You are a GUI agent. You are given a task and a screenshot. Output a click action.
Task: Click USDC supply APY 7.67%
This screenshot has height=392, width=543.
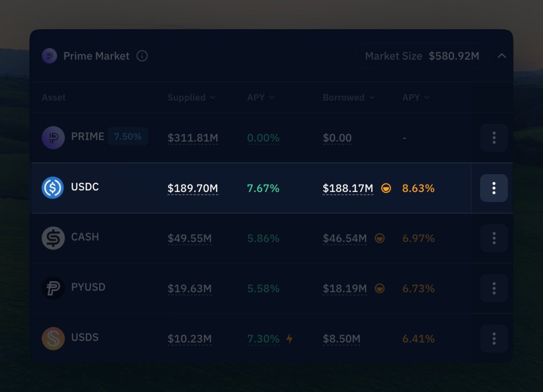263,188
